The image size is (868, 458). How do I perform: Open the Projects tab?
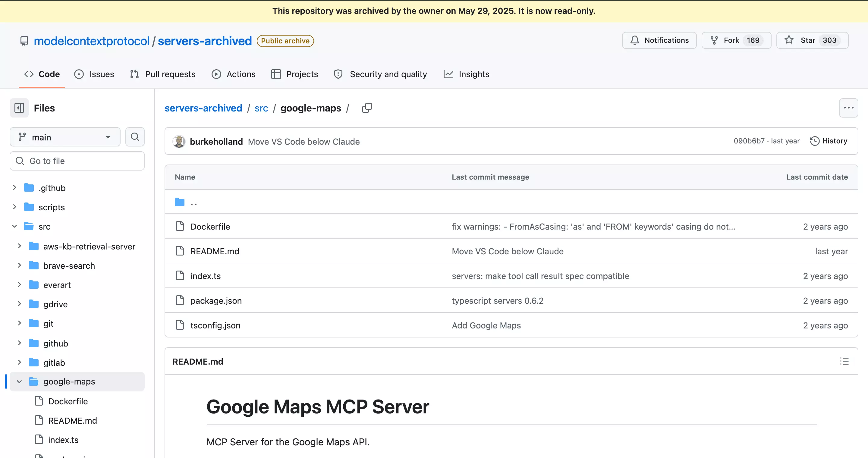pos(294,74)
